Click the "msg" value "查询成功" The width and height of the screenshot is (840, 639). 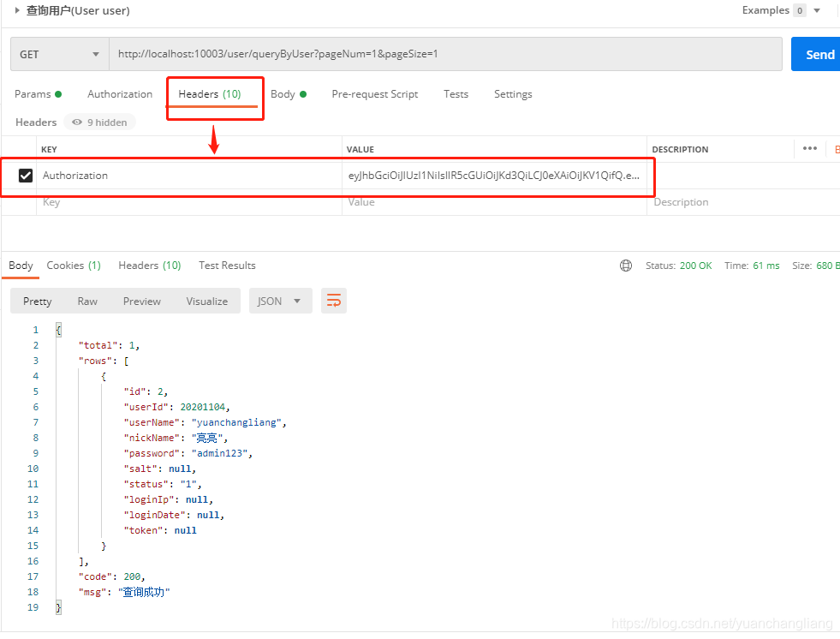(x=144, y=592)
